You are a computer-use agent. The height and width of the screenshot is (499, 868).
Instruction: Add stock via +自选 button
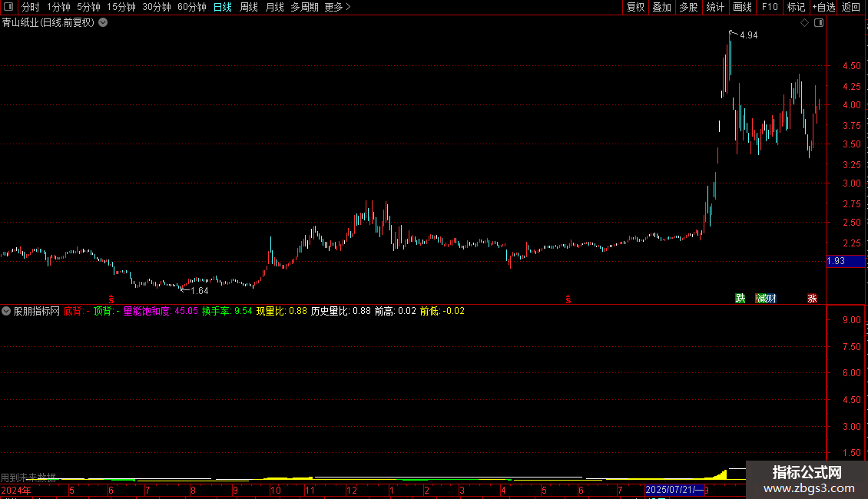pos(823,7)
